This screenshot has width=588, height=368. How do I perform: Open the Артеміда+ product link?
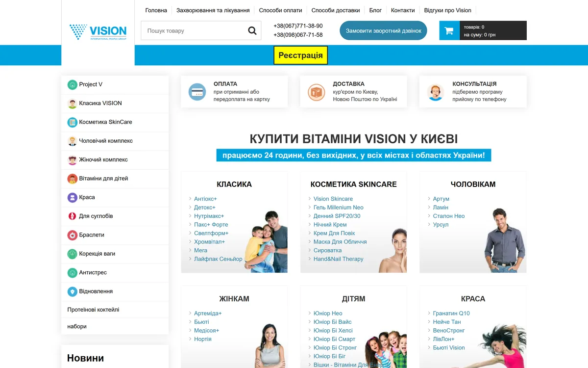tap(208, 314)
